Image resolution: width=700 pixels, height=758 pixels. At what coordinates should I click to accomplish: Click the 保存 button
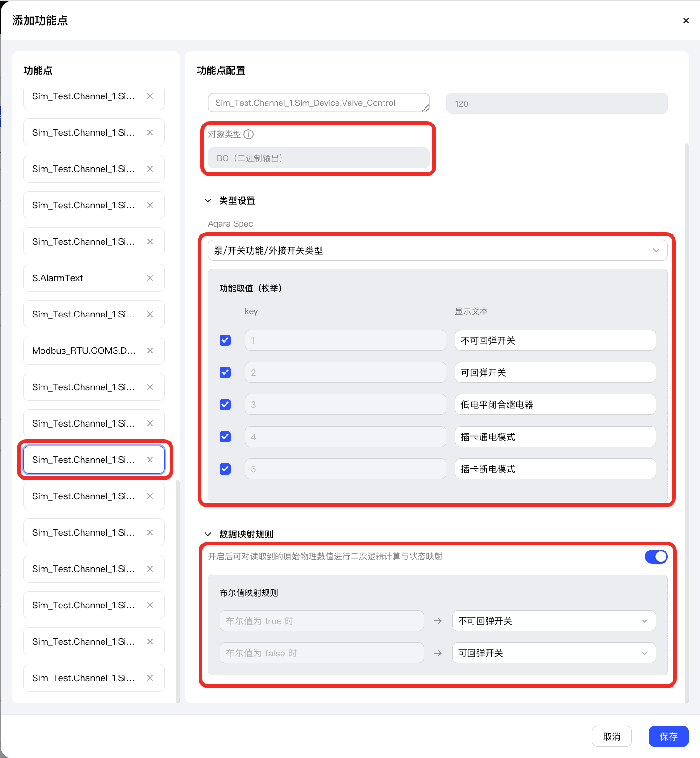tap(668, 737)
